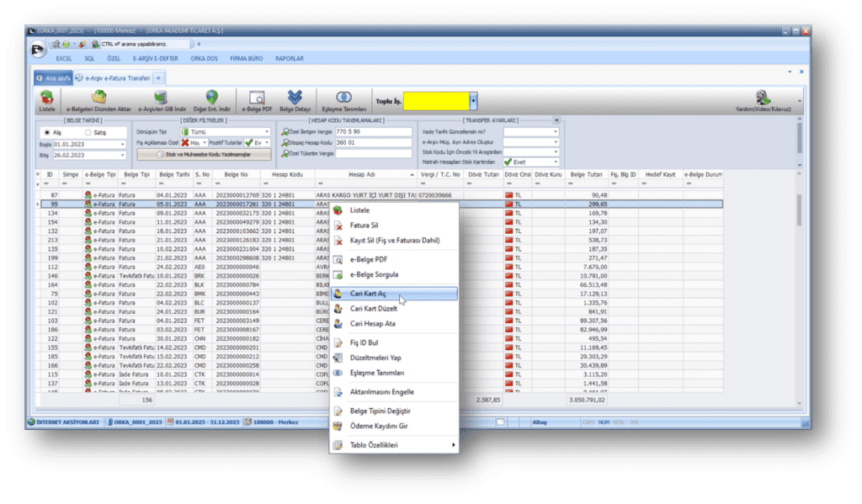
Task: Open Eşleşme Tanımları from the toolbar
Action: [x=343, y=99]
